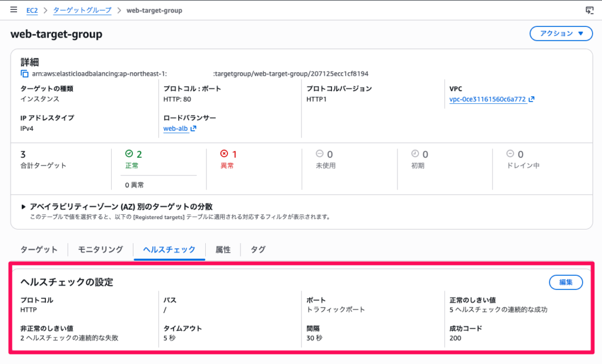Click external link icon beside web-alb

coord(193,129)
